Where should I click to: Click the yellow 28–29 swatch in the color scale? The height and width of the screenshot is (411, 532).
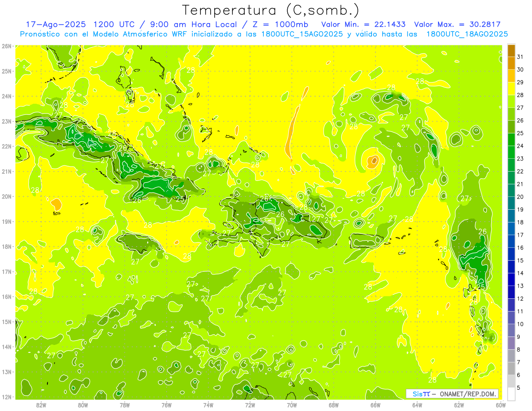511,89
